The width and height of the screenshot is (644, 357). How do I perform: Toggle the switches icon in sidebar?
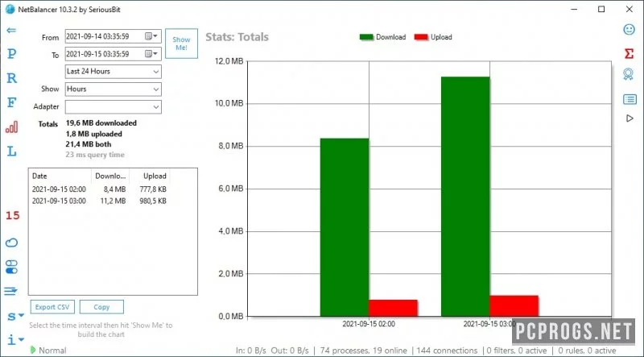[x=11, y=267]
